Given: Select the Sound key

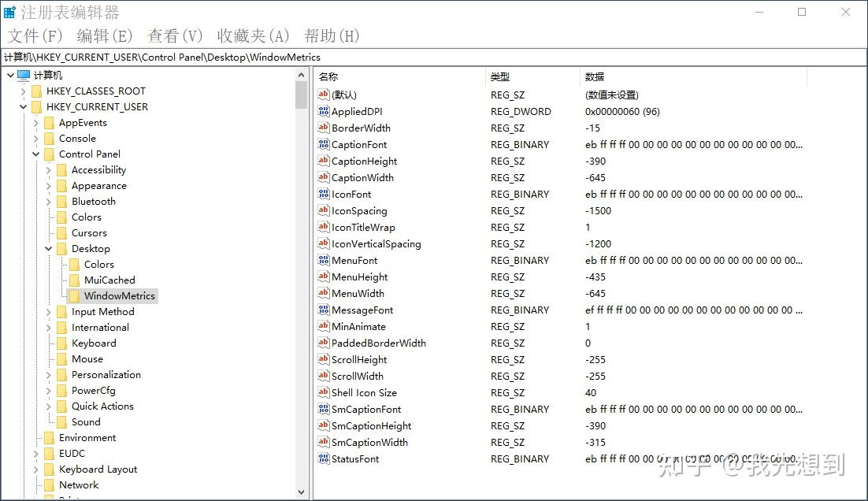Looking at the screenshot, I should click(87, 422).
